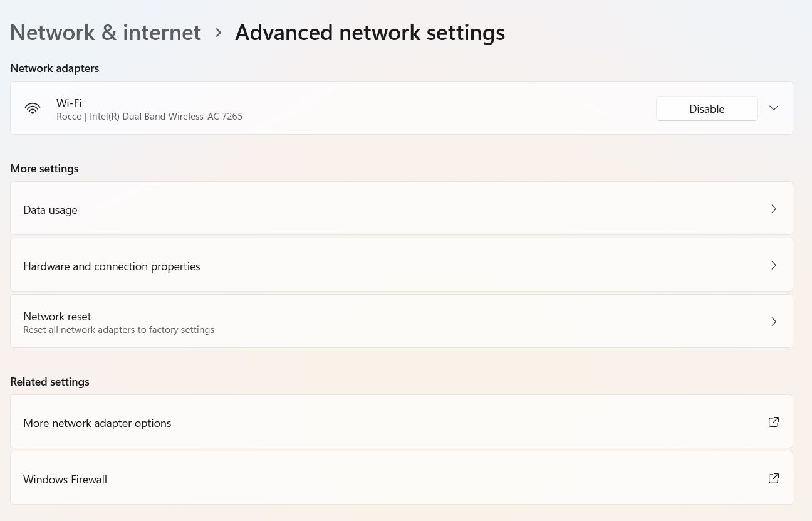Click the Rocco Intel Dual Band Wireless adapter description

coord(149,116)
